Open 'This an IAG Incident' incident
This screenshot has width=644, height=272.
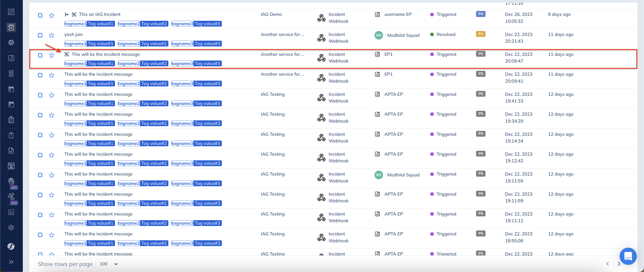100,15
